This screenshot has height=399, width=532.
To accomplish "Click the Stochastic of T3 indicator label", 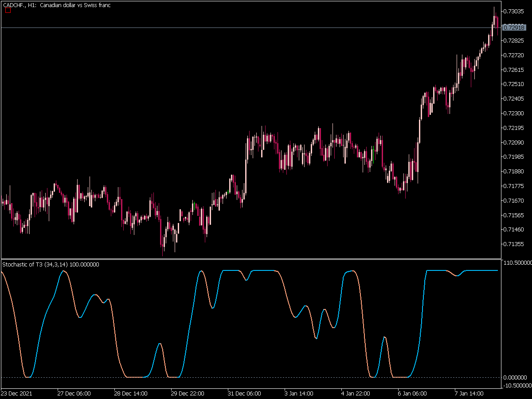I will tap(51, 264).
